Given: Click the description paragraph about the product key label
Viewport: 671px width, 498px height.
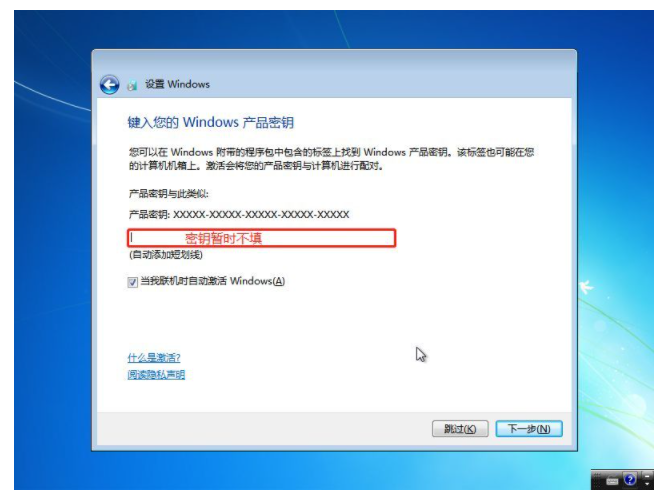Looking at the screenshot, I should pos(331,159).
